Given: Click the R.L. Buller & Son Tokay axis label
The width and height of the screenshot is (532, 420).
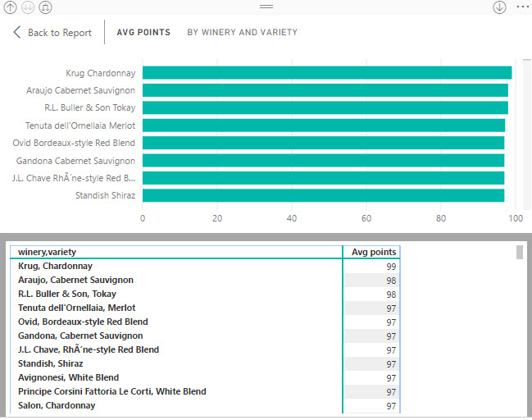Looking at the screenshot, I should click(90, 107).
